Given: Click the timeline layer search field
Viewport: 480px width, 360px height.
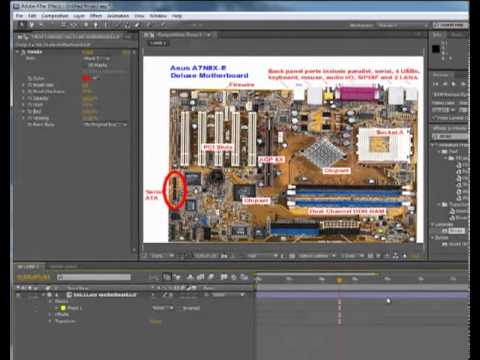Looking at the screenshot, I should pyautogui.click(x=94, y=277).
